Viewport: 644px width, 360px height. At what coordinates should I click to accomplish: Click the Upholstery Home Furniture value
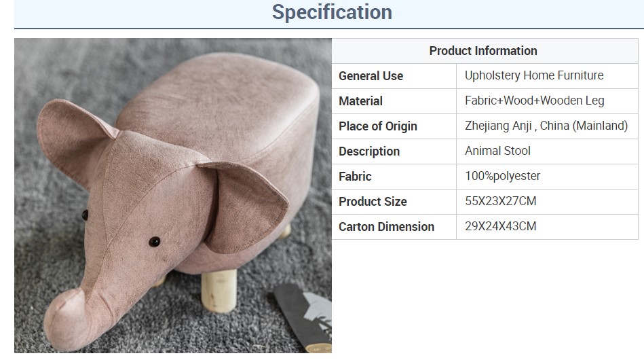click(534, 75)
